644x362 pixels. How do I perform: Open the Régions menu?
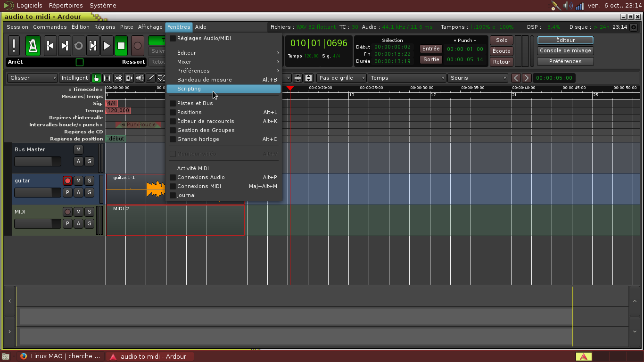click(x=105, y=27)
